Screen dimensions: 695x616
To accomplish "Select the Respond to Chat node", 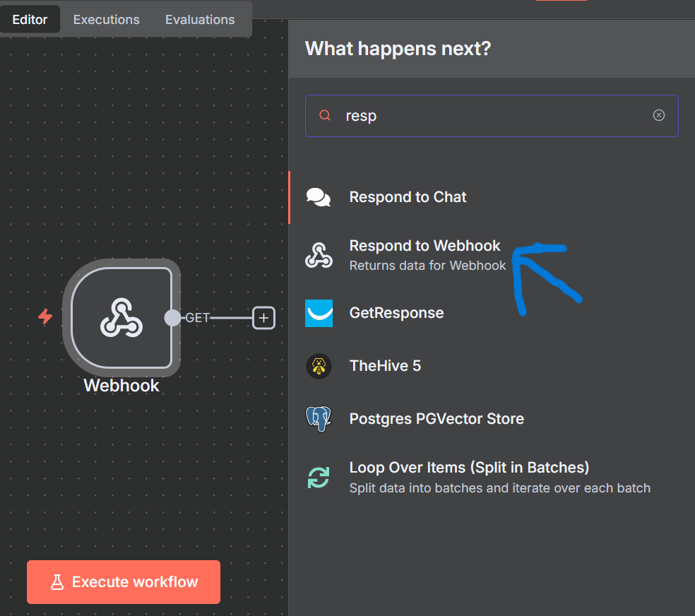I will point(492,197).
